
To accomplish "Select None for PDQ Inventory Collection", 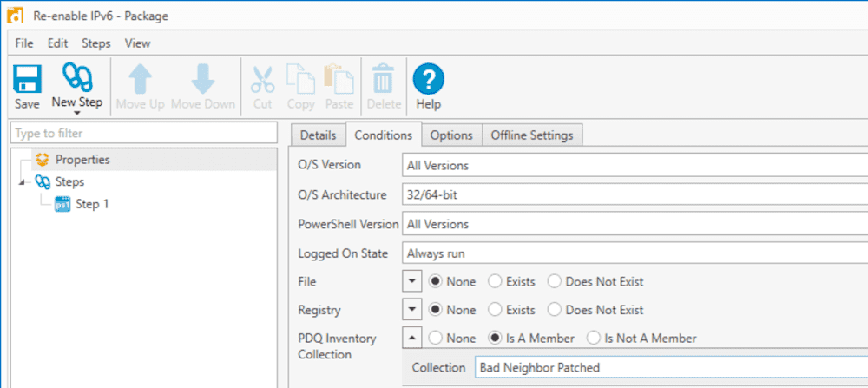I will [436, 338].
